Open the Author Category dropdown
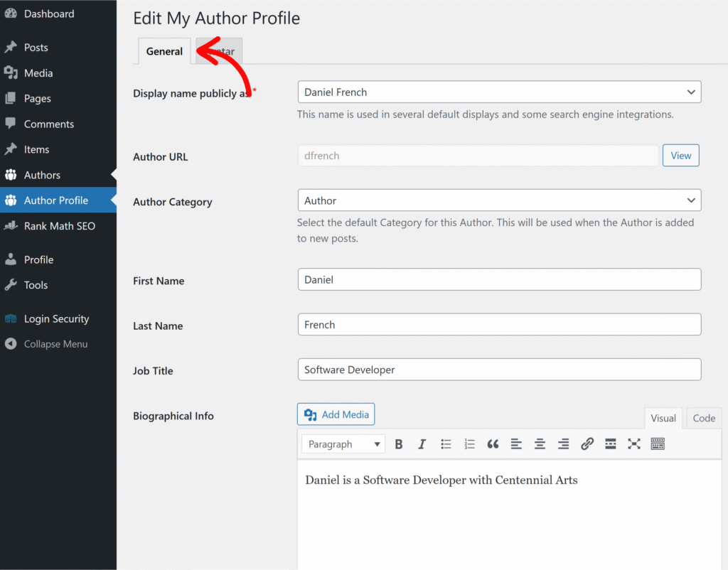This screenshot has height=570, width=728. tap(500, 200)
